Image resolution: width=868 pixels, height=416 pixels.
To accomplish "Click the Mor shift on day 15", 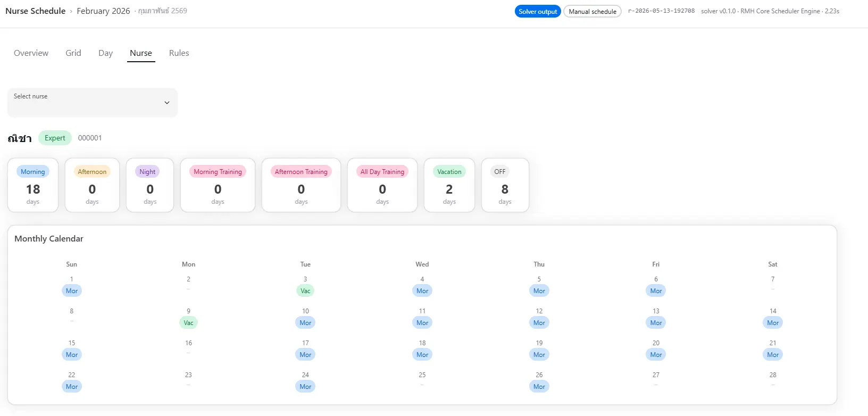I will (72, 355).
